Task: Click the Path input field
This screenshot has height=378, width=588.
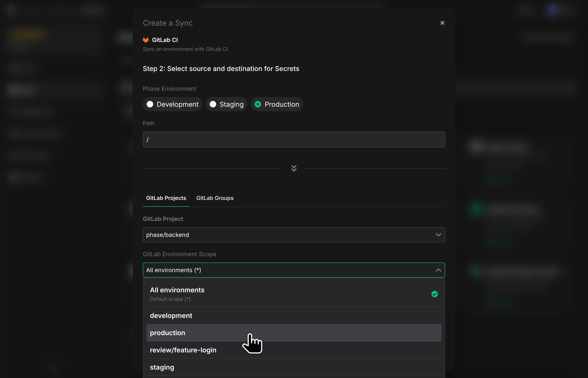Action: (x=294, y=139)
